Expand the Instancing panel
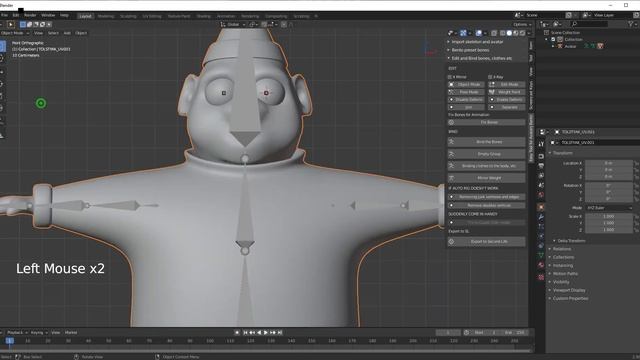640x360 pixels. 562,265
